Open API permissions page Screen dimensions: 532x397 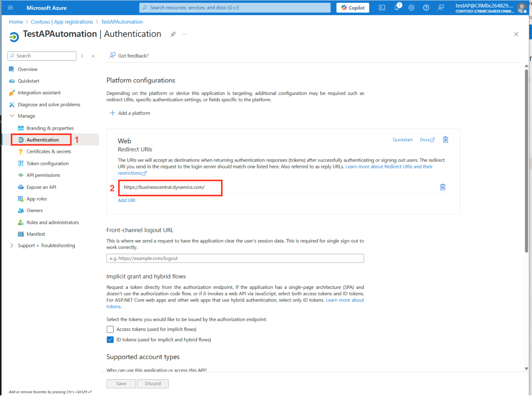pos(43,175)
